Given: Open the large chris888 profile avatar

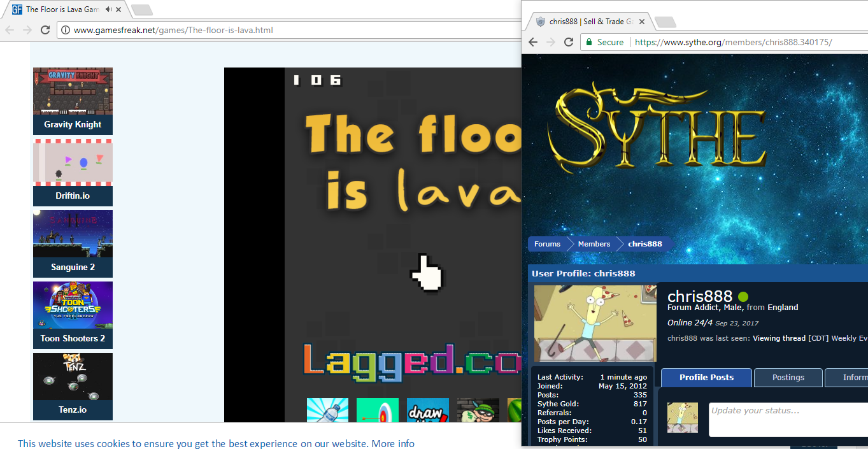Looking at the screenshot, I should (x=595, y=324).
